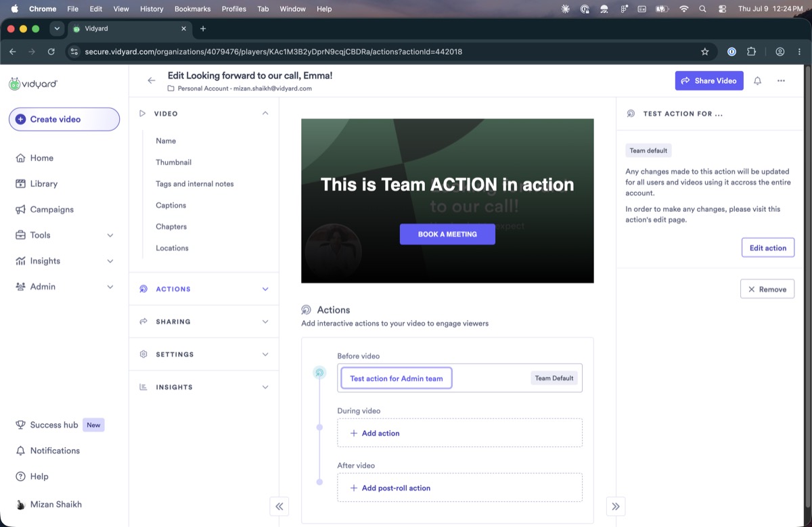Open Chrome three-dot menu
812x527 pixels.
tap(798, 51)
